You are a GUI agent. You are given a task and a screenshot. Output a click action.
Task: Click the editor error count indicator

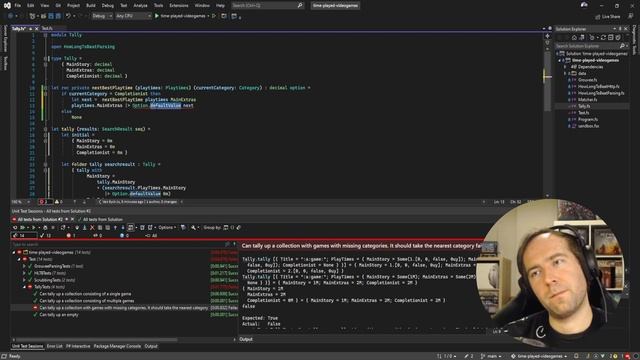pos(46,202)
